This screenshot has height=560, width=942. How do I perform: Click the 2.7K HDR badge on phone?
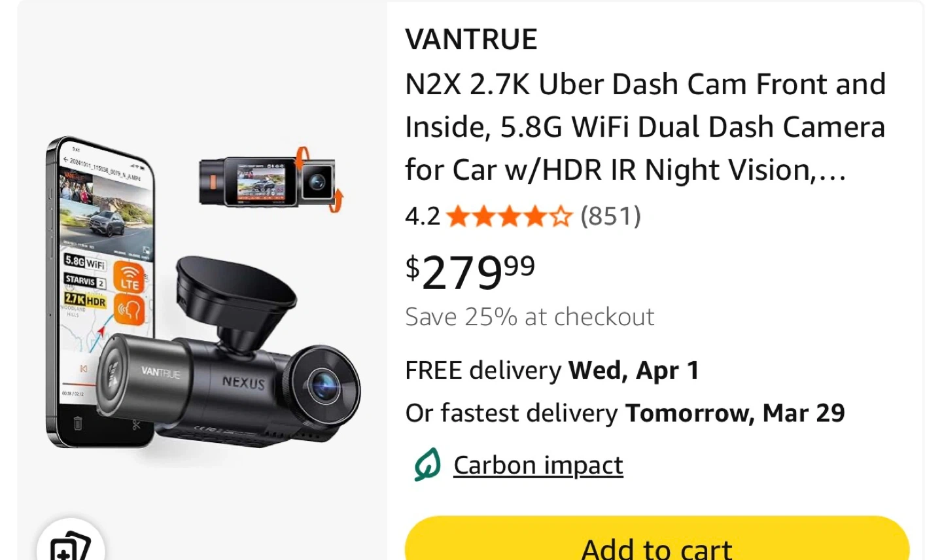pyautogui.click(x=84, y=300)
